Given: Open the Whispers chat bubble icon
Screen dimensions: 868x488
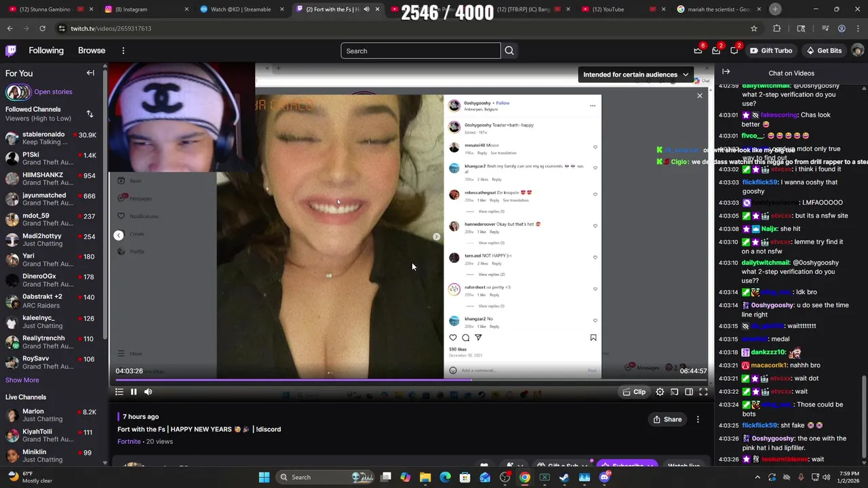Looking at the screenshot, I should point(734,51).
